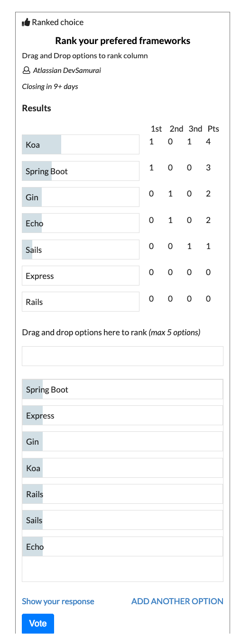The width and height of the screenshot is (241, 644).
Task: Click the Pts column header
Action: (x=213, y=129)
